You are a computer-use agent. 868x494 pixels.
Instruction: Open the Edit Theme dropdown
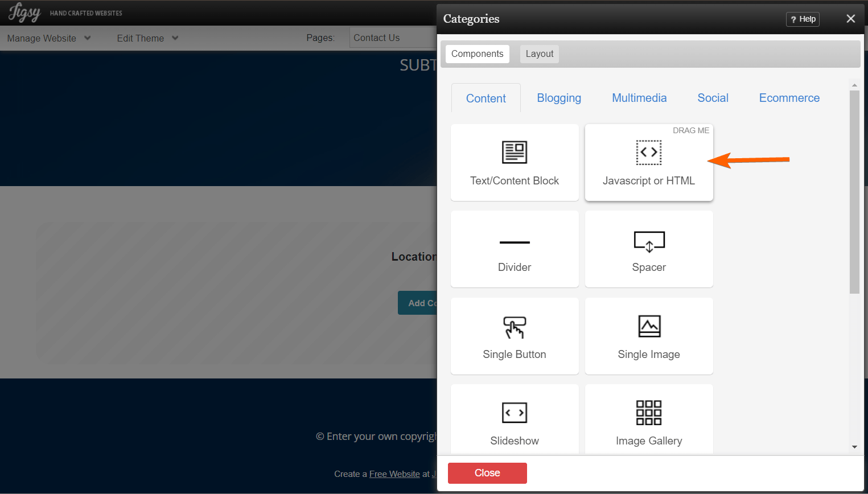coord(147,38)
